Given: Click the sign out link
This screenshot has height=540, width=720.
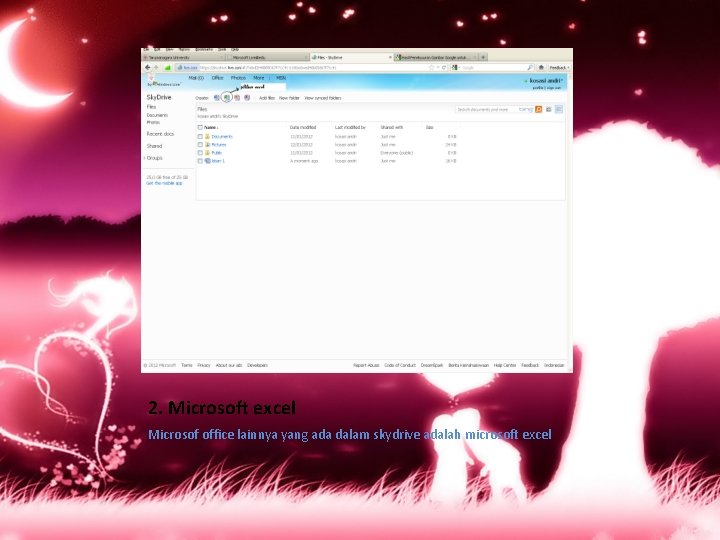Looking at the screenshot, I should [554, 88].
